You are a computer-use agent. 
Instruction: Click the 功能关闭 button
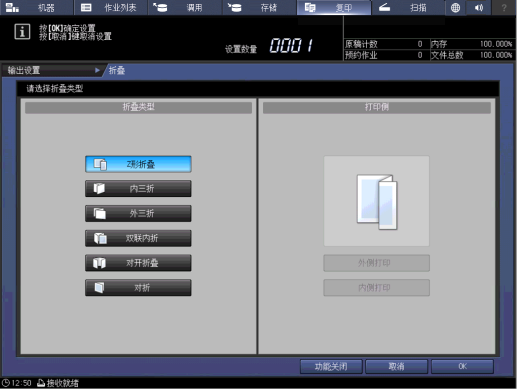(331, 366)
